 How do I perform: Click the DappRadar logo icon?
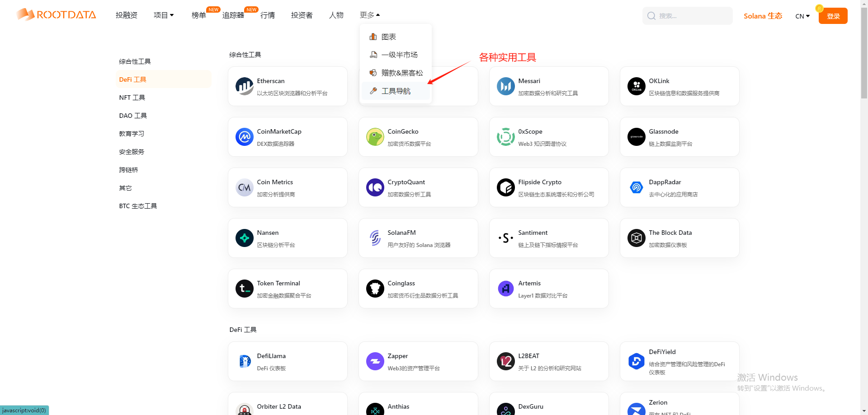point(637,187)
